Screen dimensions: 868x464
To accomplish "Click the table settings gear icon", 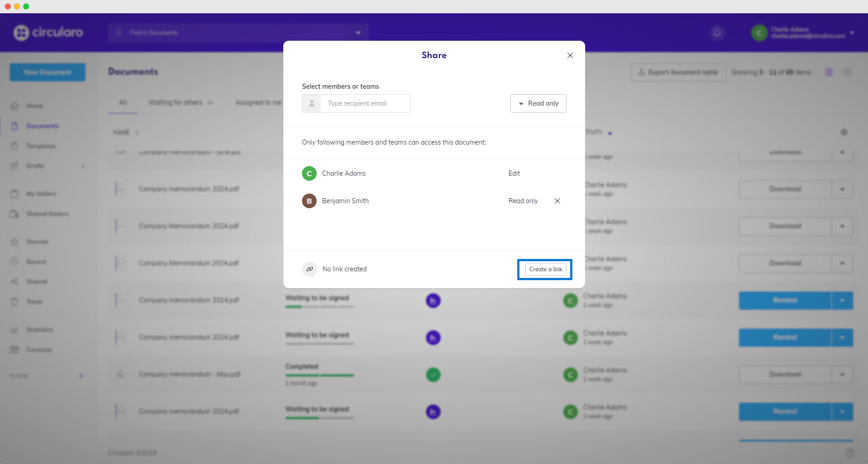I will coord(844,132).
